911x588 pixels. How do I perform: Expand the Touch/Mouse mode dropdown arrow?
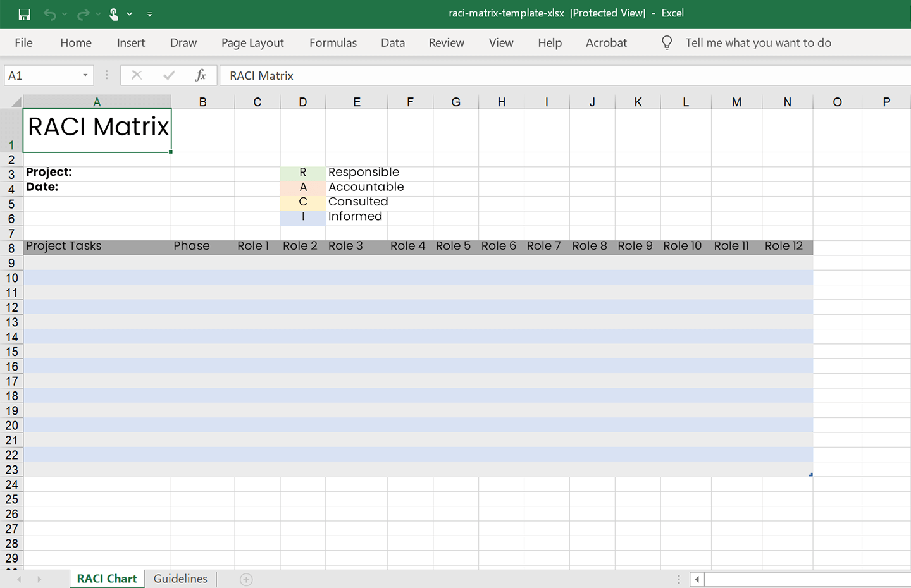130,14
